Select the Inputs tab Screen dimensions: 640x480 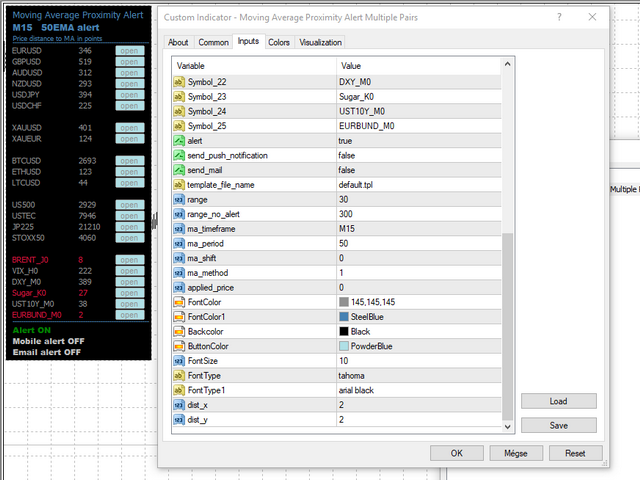248,41
